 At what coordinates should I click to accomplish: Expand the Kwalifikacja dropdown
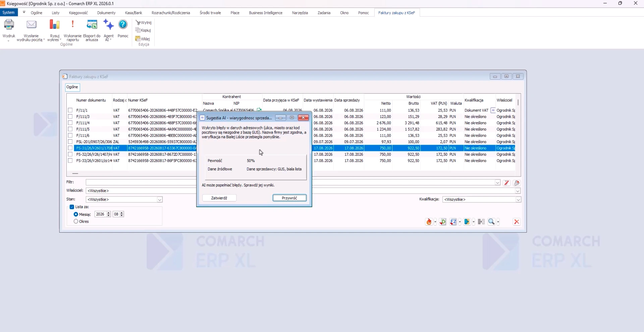point(518,200)
